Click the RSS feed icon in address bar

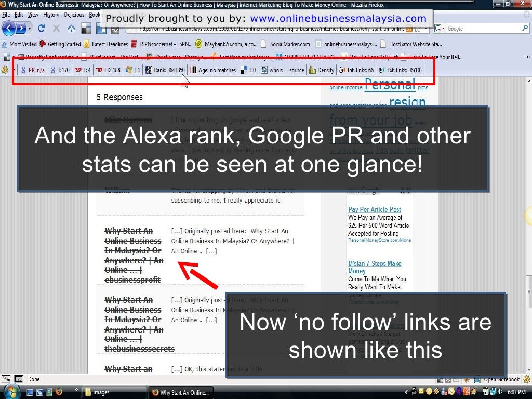pyautogui.click(x=409, y=29)
